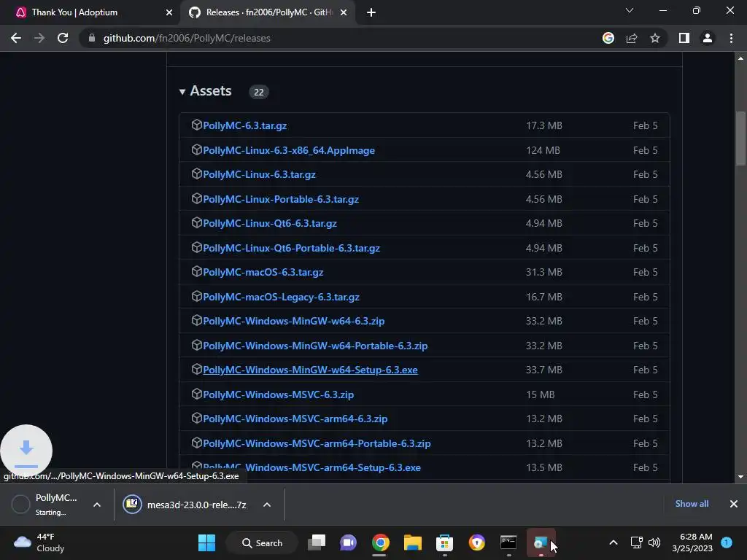The image size is (747, 560).
Task: Show hidden system tray icons
Action: [614, 542]
